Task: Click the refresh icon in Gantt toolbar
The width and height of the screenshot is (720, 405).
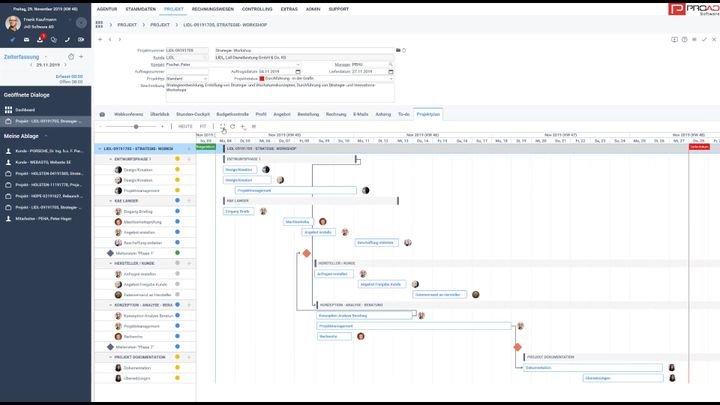Action: click(x=233, y=127)
